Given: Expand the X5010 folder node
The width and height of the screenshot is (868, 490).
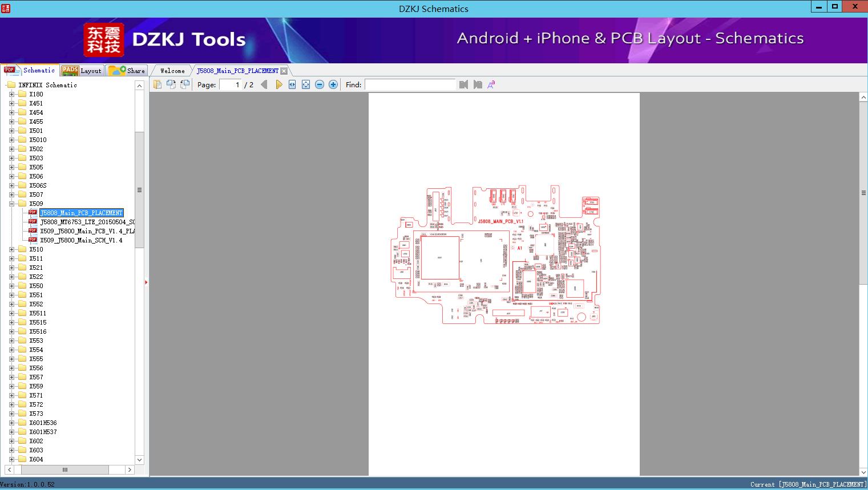Looking at the screenshot, I should 11,140.
